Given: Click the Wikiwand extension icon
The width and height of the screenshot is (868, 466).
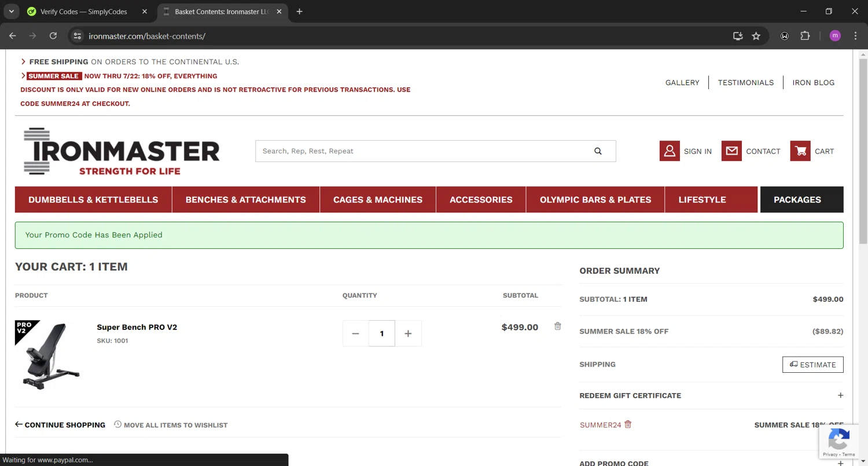Looking at the screenshot, I should pyautogui.click(x=785, y=36).
